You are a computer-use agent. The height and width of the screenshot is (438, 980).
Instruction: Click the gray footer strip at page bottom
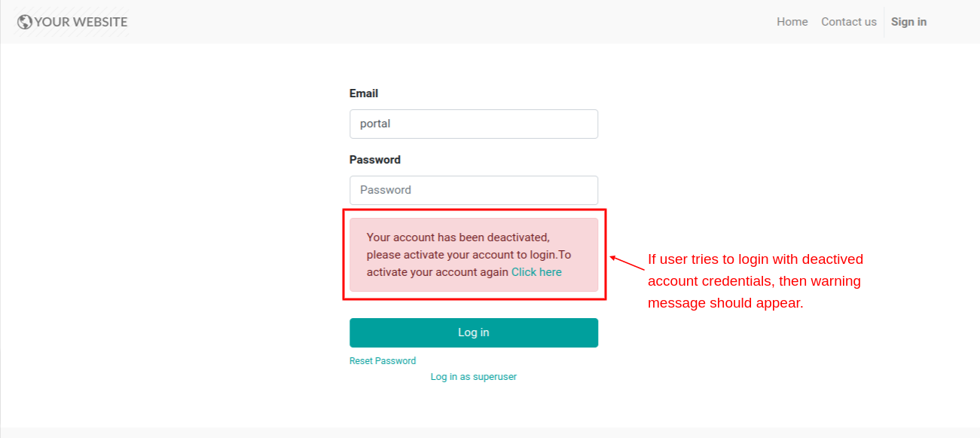490,433
